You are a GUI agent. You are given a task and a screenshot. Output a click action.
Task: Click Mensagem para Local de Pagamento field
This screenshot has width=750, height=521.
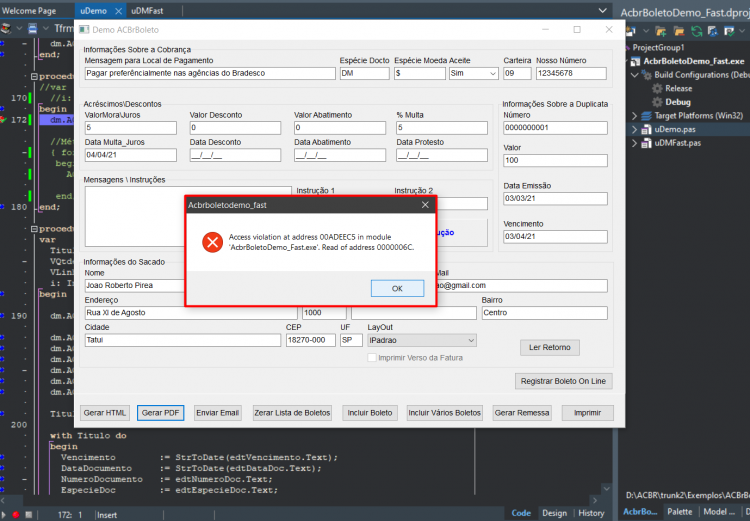pyautogui.click(x=210, y=73)
